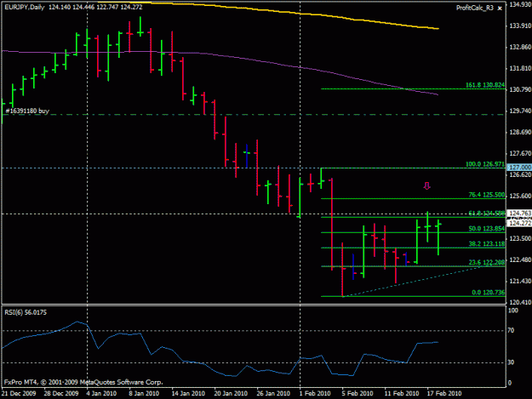Click the 124.272 current price tag
The image size is (532, 399).
tap(519, 223)
